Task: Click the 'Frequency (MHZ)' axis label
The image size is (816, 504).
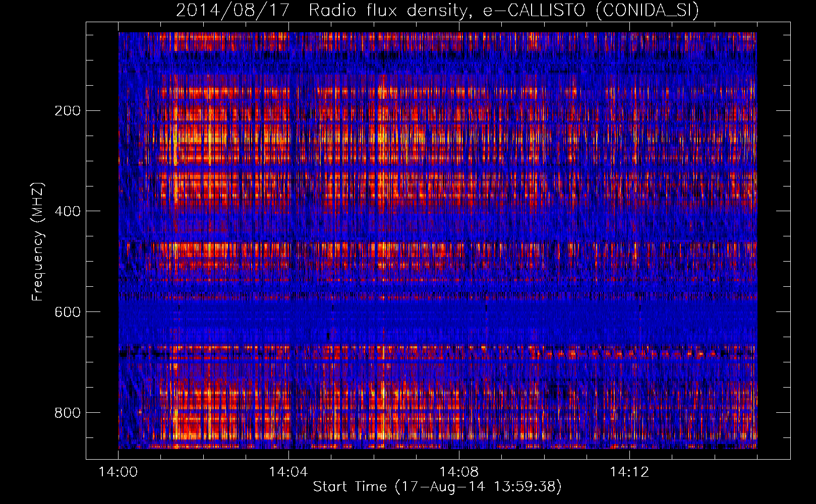Action: click(37, 242)
